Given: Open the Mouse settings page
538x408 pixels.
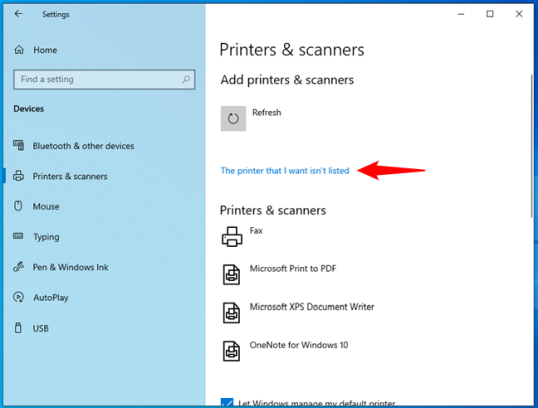Looking at the screenshot, I should (x=46, y=207).
